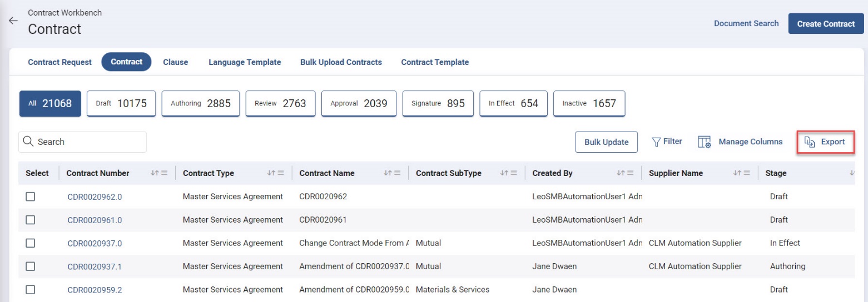Image resolution: width=868 pixels, height=302 pixels.
Task: Click the back arrow icon
Action: pyautogui.click(x=13, y=20)
